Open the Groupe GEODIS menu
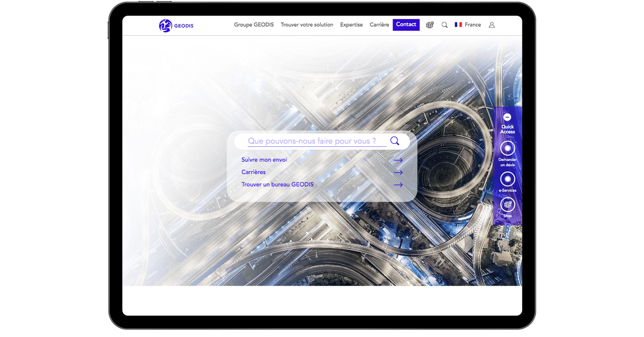This screenshot has width=644, height=337. (254, 25)
